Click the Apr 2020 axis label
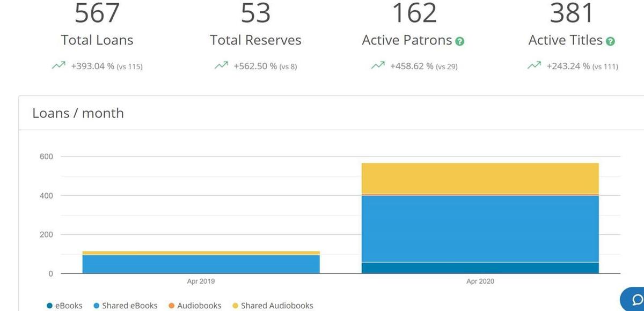Image resolution: width=644 pixels, height=311 pixels. pos(480,282)
